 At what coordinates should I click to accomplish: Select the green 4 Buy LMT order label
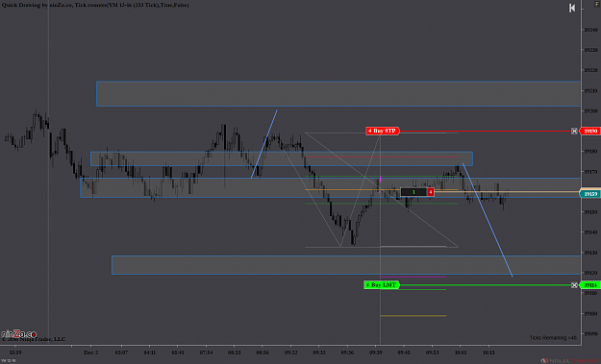tap(382, 285)
